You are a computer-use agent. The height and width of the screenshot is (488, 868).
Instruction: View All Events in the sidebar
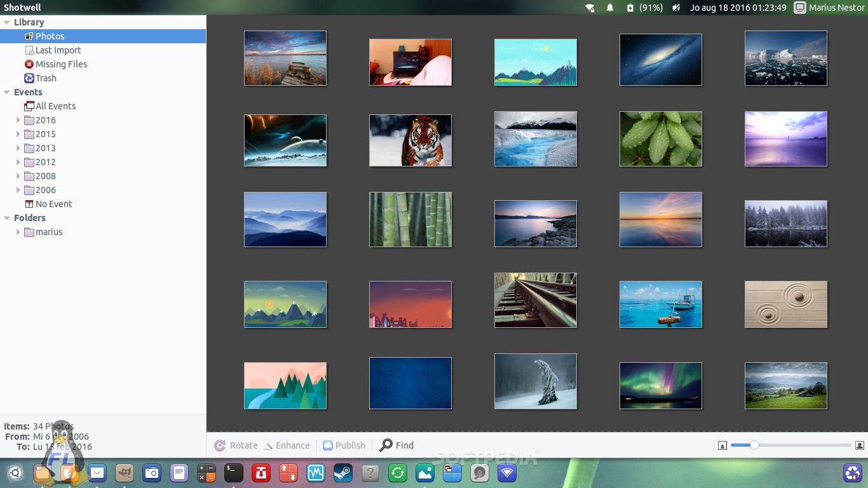pos(55,106)
